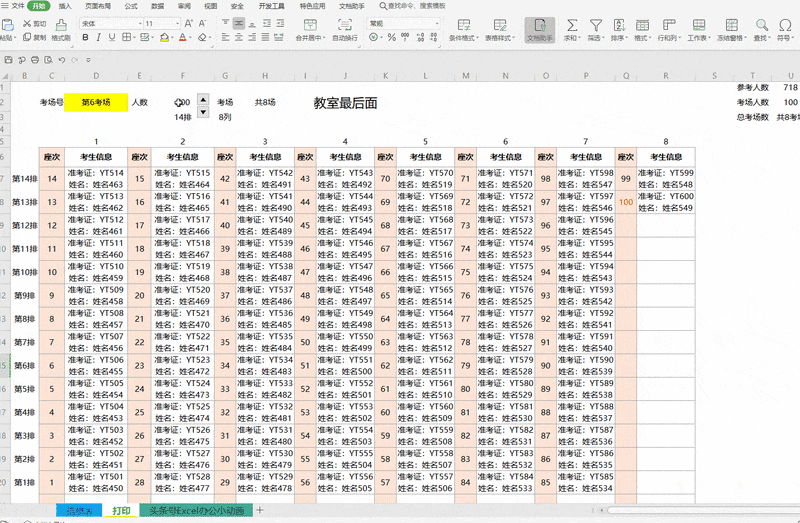
Task: Click the yellow 第6考场 cell
Action: tap(96, 102)
